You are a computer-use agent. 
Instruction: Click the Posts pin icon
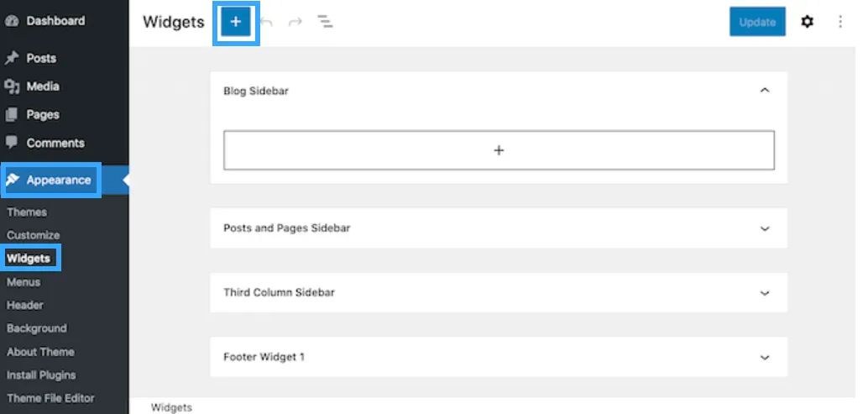pos(12,58)
